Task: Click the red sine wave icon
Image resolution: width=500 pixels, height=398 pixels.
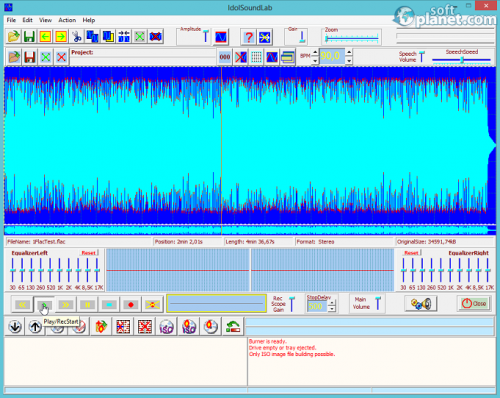Action: (272, 57)
